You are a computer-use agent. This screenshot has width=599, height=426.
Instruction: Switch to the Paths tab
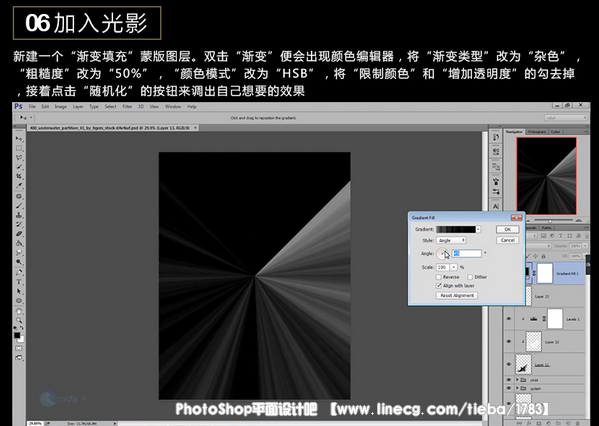point(546,228)
